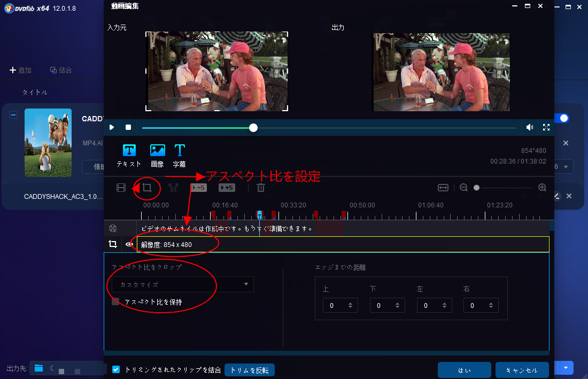588x379 pixels.
Task: Close the title row with X
Action: (566, 143)
